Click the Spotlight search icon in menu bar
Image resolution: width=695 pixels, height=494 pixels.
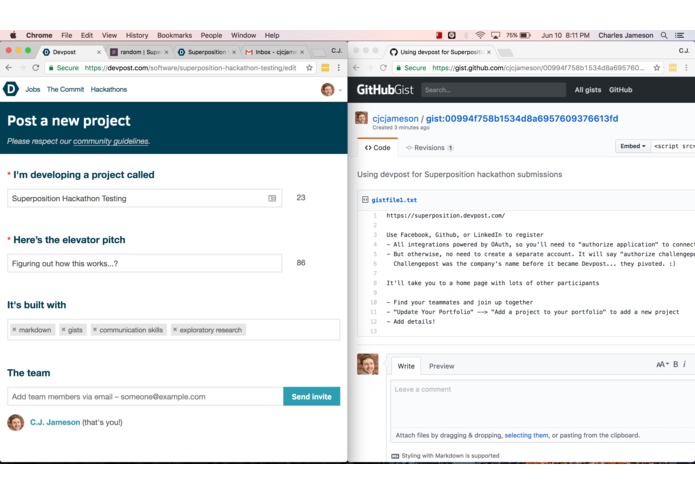[664, 35]
